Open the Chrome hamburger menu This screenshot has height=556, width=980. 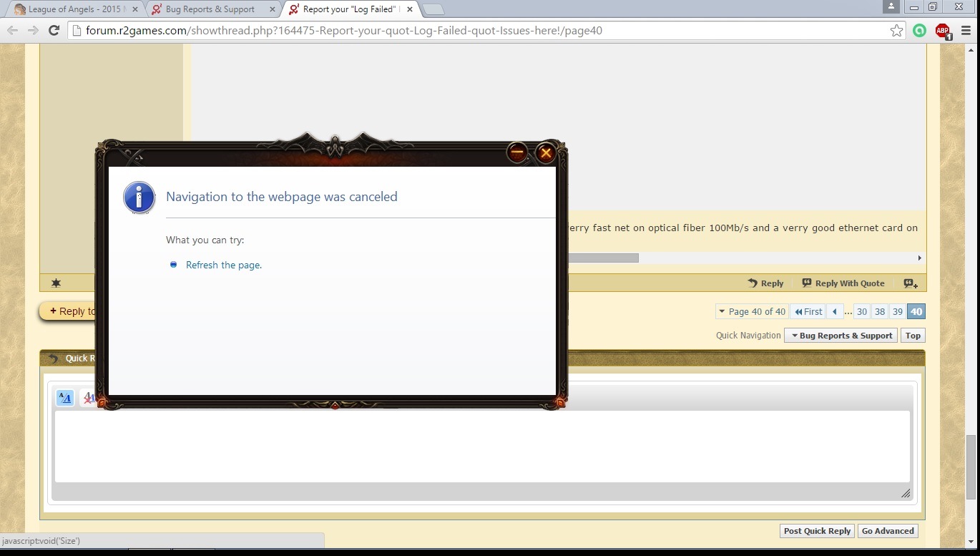click(x=966, y=31)
